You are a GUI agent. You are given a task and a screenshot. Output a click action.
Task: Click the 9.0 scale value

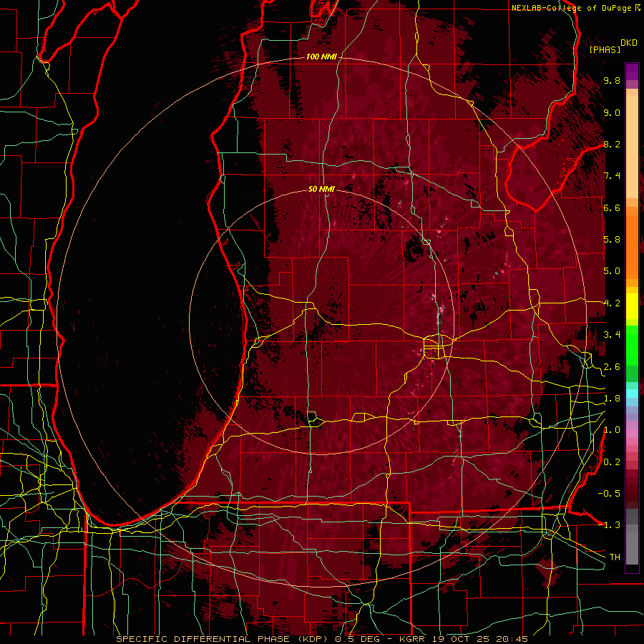tap(612, 112)
